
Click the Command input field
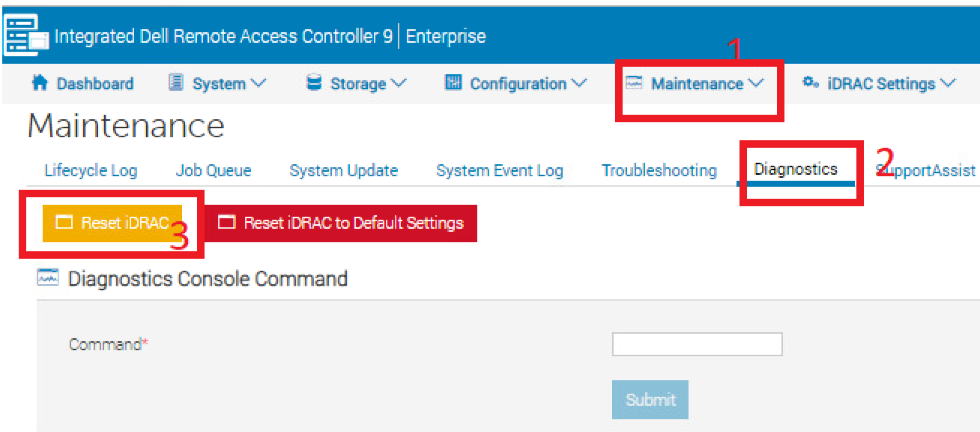[x=697, y=344]
